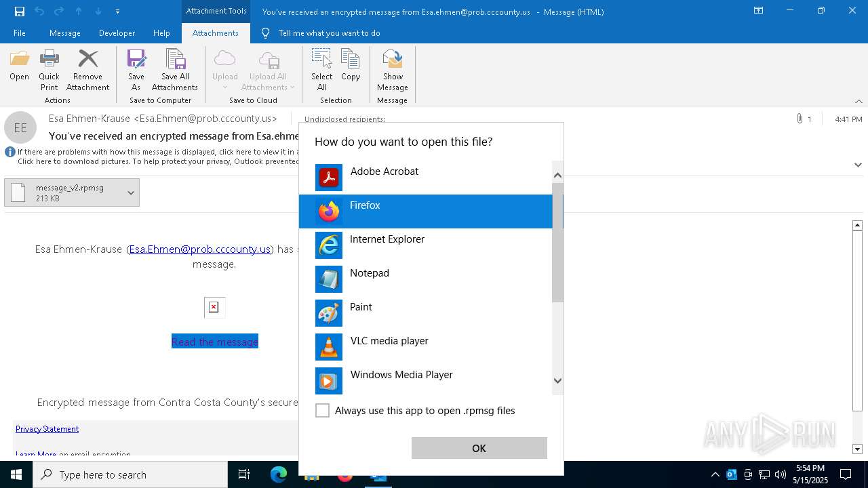This screenshot has width=868, height=488.
Task: Click Select All in Selection group
Action: tap(322, 70)
